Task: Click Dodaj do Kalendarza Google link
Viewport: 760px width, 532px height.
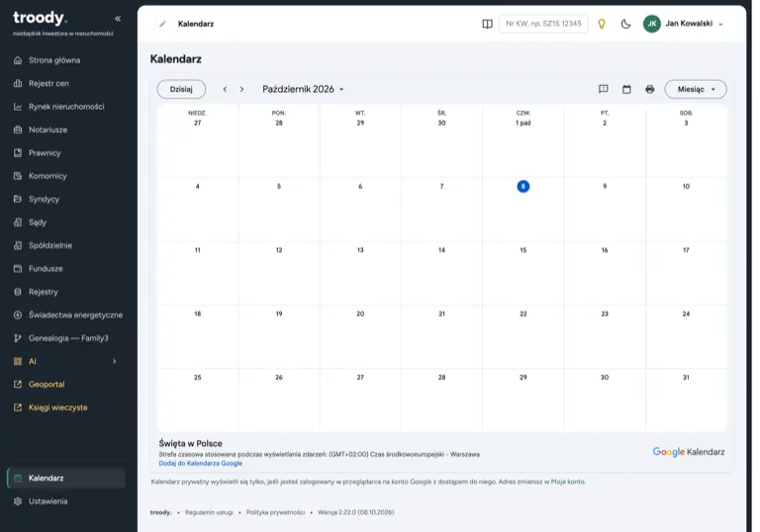Action: 201,463
